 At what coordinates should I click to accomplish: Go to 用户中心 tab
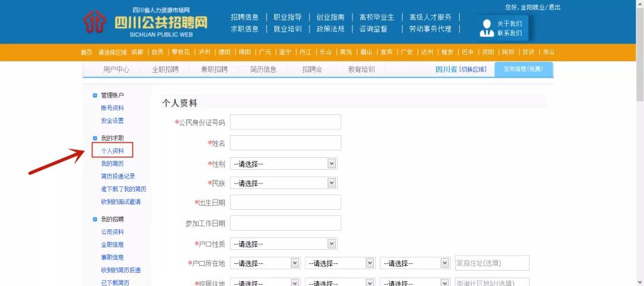pos(116,70)
